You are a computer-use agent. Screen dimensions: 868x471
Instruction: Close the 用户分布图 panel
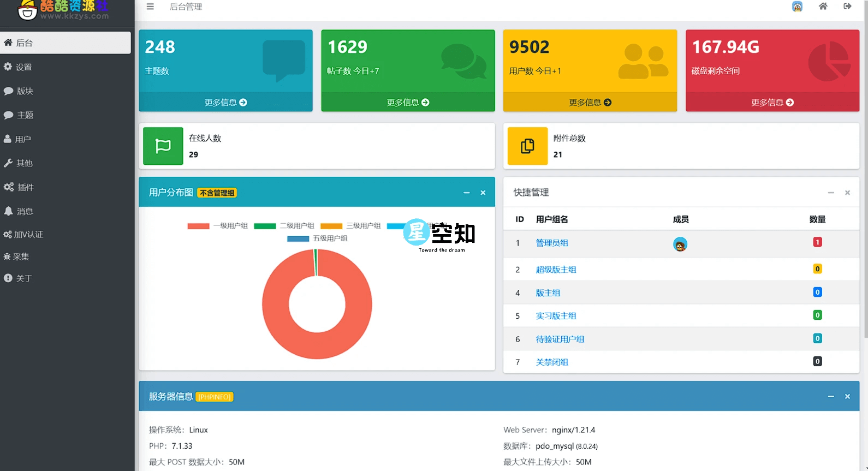(x=483, y=193)
